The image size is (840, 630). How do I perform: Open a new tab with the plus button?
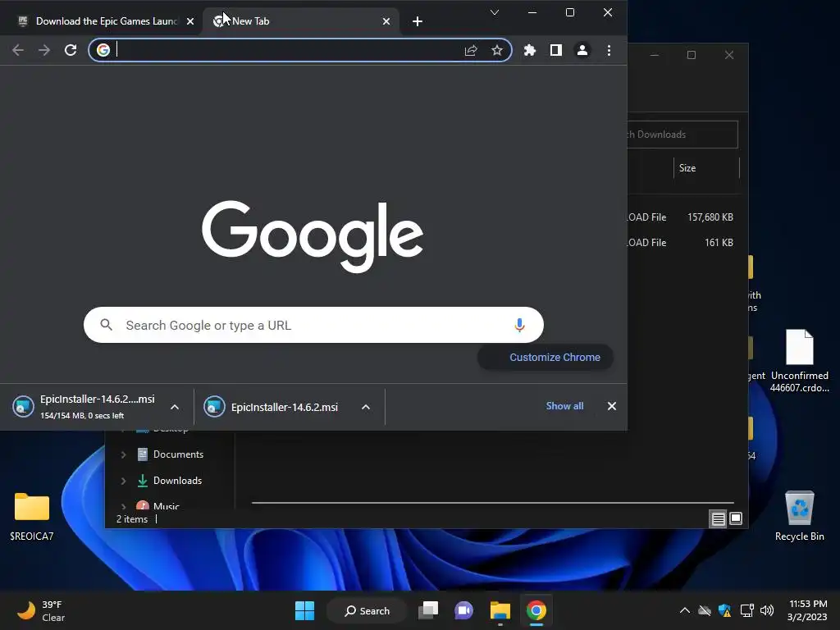click(x=418, y=21)
